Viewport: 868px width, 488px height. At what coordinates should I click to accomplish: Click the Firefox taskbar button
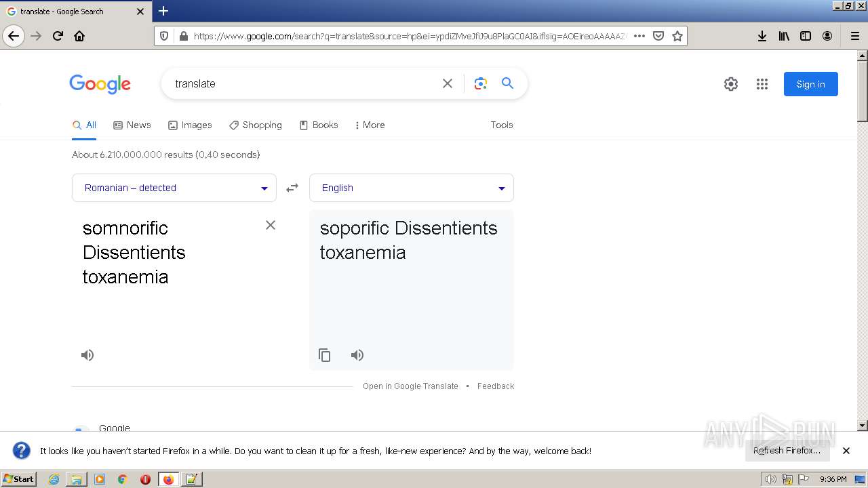(168, 479)
